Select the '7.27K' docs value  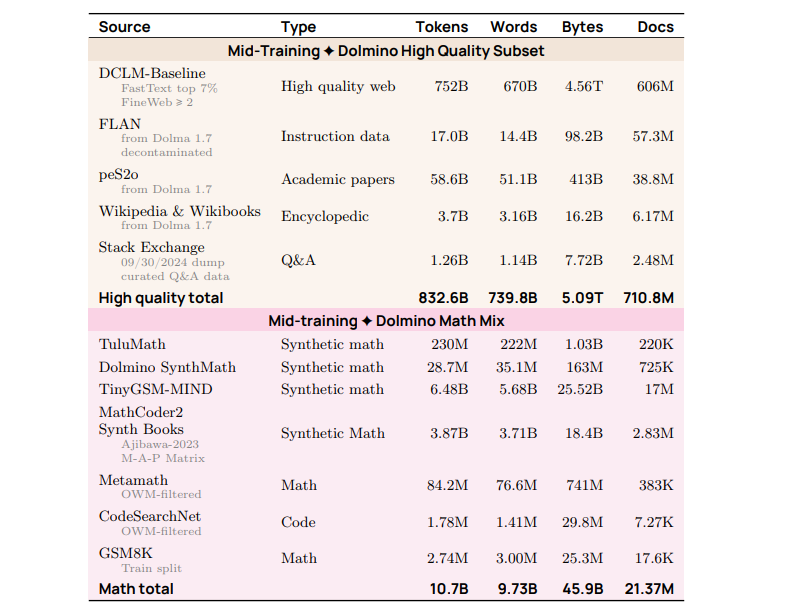[x=654, y=522]
